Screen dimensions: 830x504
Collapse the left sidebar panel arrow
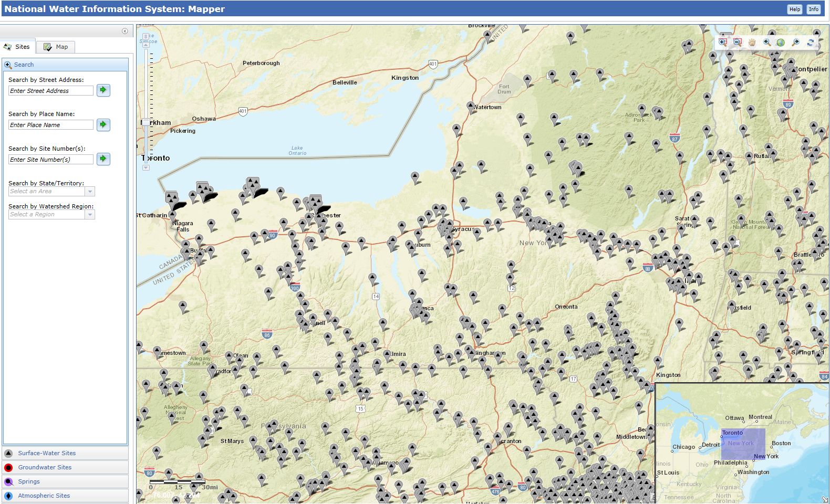click(x=124, y=31)
